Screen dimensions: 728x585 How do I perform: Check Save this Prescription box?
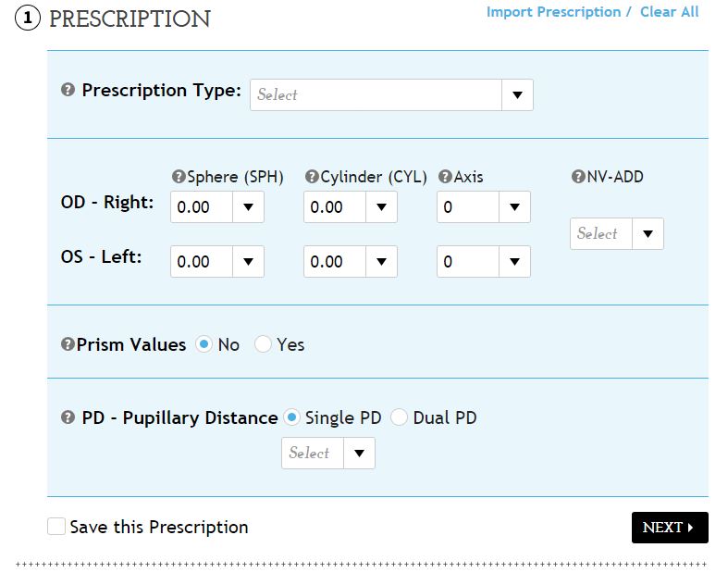coord(56,527)
